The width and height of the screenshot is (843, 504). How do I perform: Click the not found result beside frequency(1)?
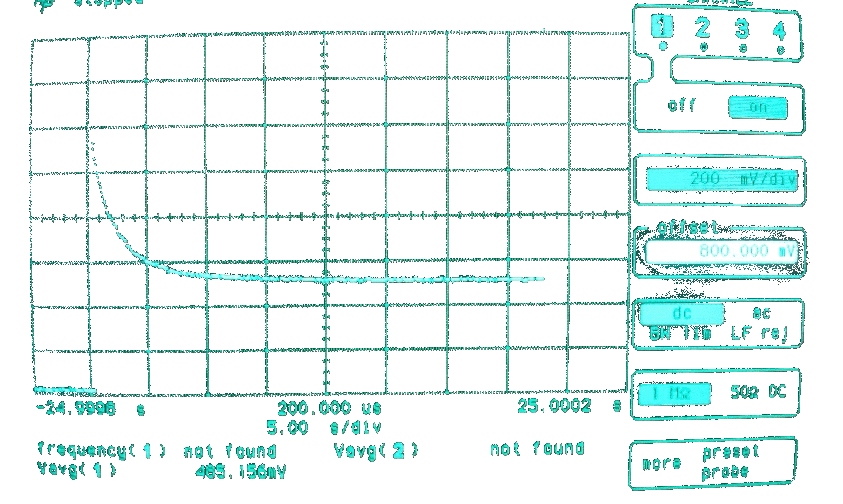click(x=230, y=451)
